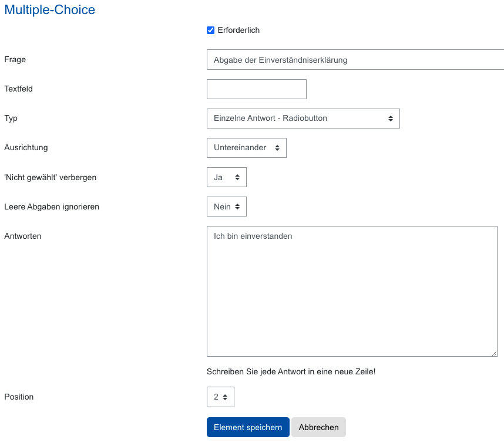504x443 pixels.
Task: Toggle the Erforderlich checkbox
Action: tap(211, 31)
